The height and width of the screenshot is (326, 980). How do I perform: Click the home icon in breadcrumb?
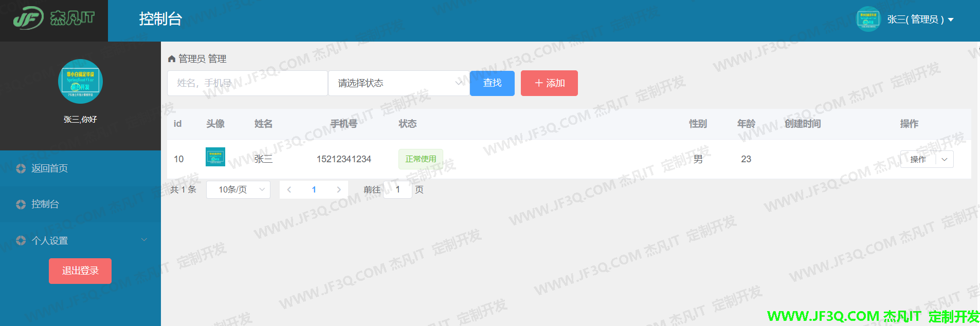pos(172,59)
